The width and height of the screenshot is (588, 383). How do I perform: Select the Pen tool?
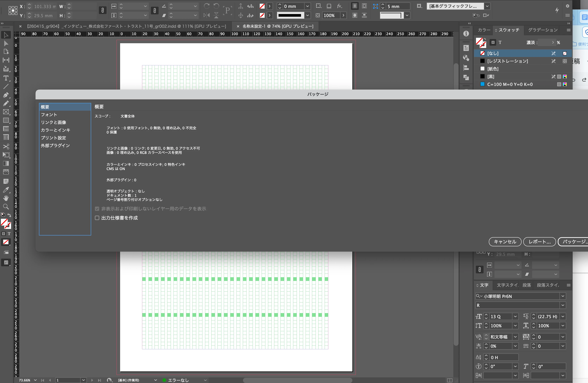pos(6,95)
